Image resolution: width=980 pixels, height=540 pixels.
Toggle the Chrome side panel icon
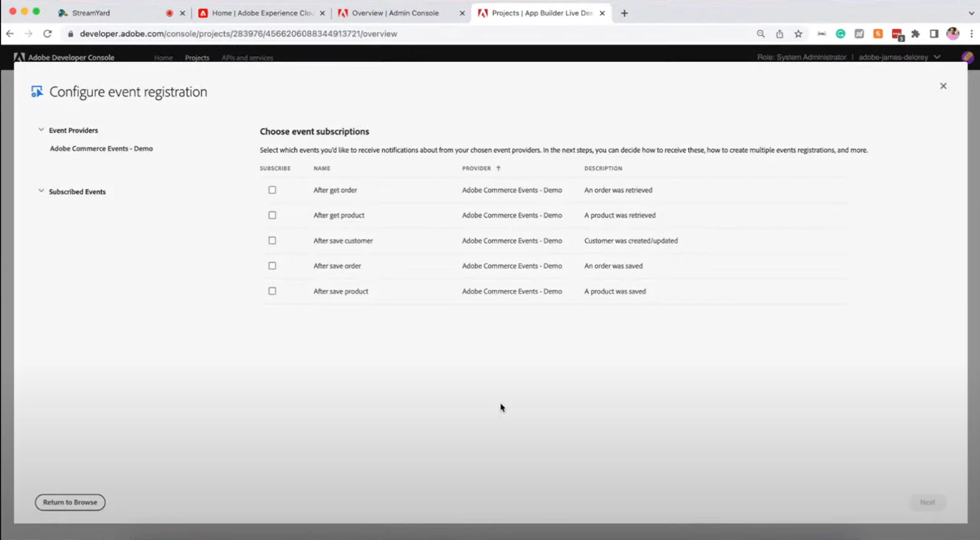click(x=934, y=34)
